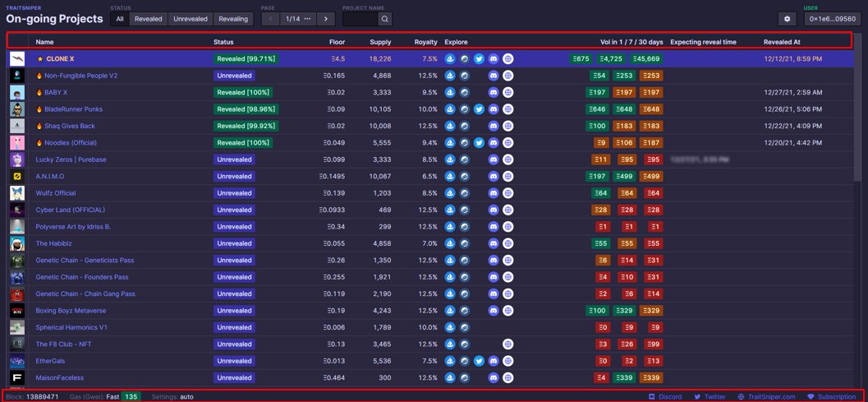This screenshot has width=868, height=402.
Task: Click block number 13889471
Action: point(42,397)
